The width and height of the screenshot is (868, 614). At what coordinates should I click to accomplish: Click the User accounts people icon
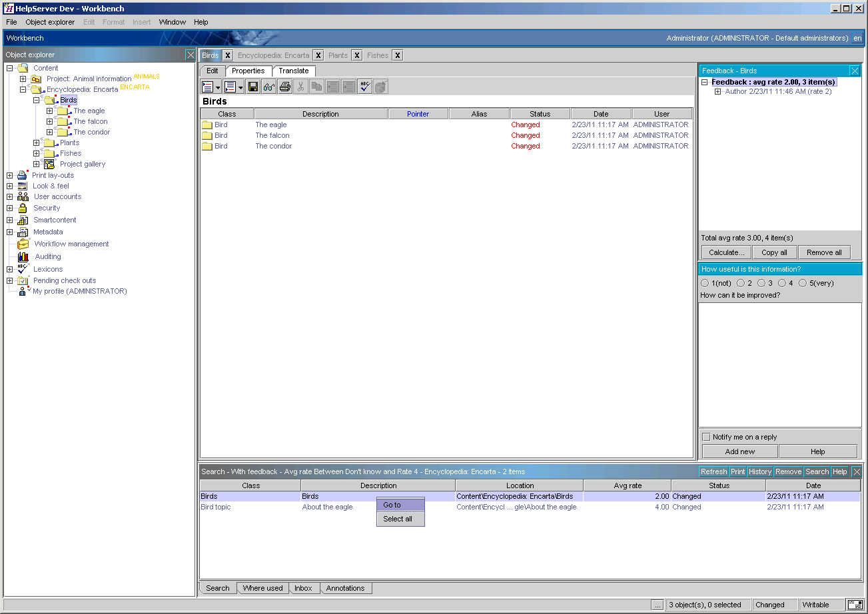[x=23, y=197]
